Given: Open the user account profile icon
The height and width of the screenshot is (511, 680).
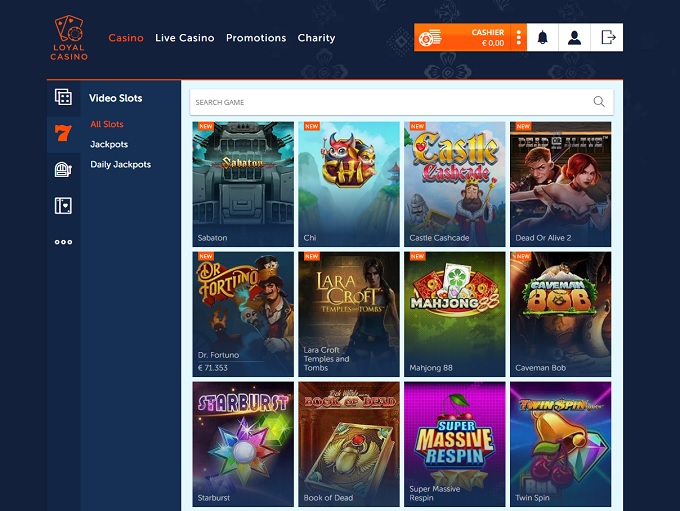Looking at the screenshot, I should [574, 38].
